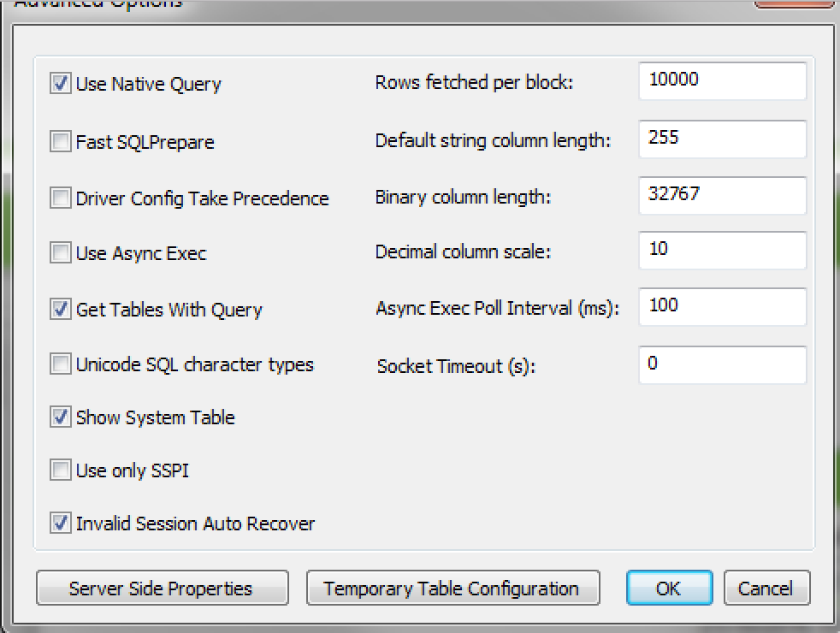Check Unicode SQL character types
This screenshot has width=840, height=633.
[x=60, y=364]
